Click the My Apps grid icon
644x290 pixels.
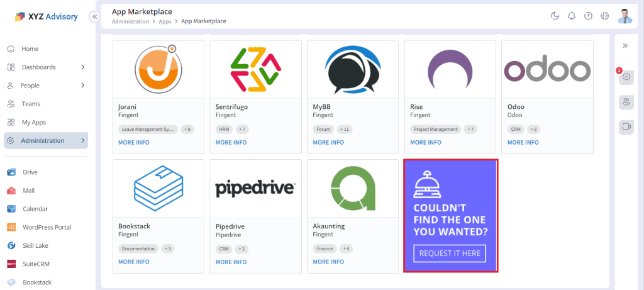click(x=11, y=122)
